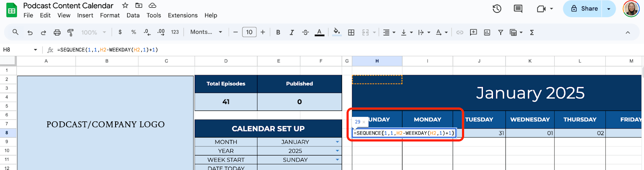Click the undo arrow icon
The image size is (644, 170).
tap(30, 32)
